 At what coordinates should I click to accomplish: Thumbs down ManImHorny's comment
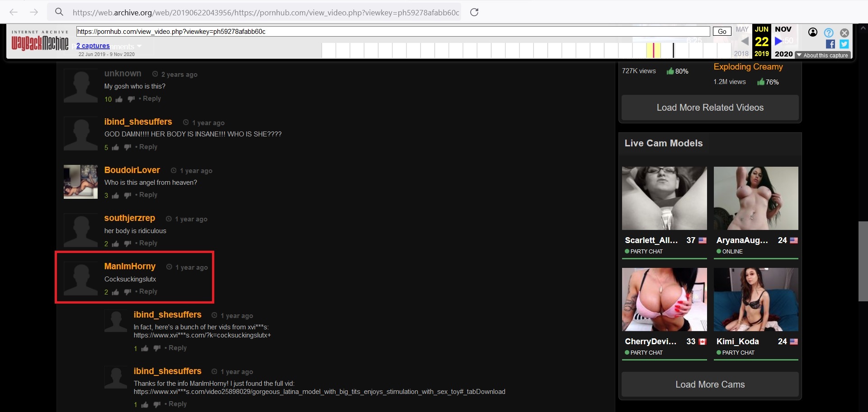[x=127, y=292]
